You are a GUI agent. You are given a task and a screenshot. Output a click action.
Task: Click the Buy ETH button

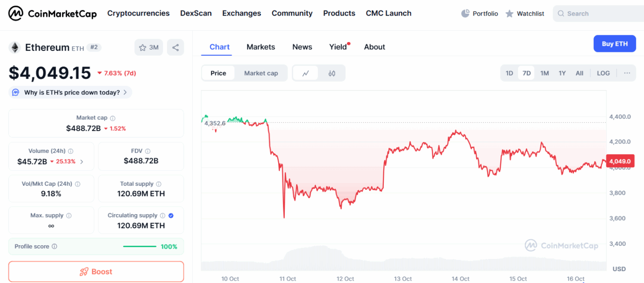coord(614,44)
